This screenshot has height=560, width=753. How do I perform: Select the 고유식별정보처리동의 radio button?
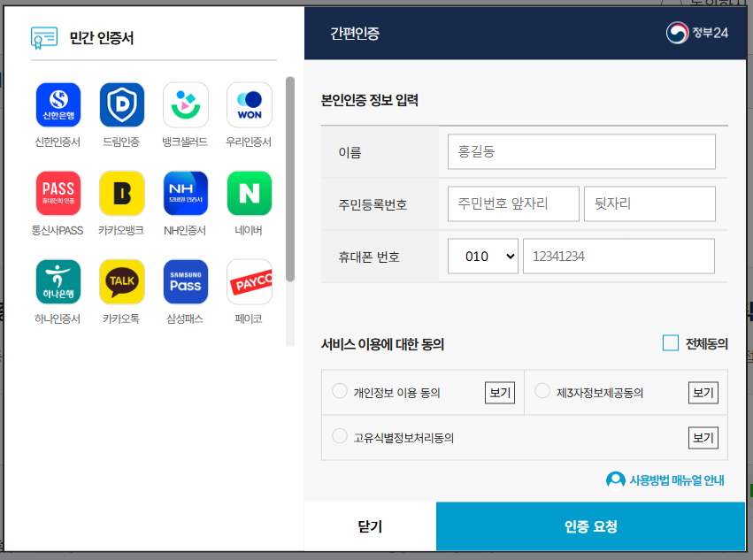[340, 436]
